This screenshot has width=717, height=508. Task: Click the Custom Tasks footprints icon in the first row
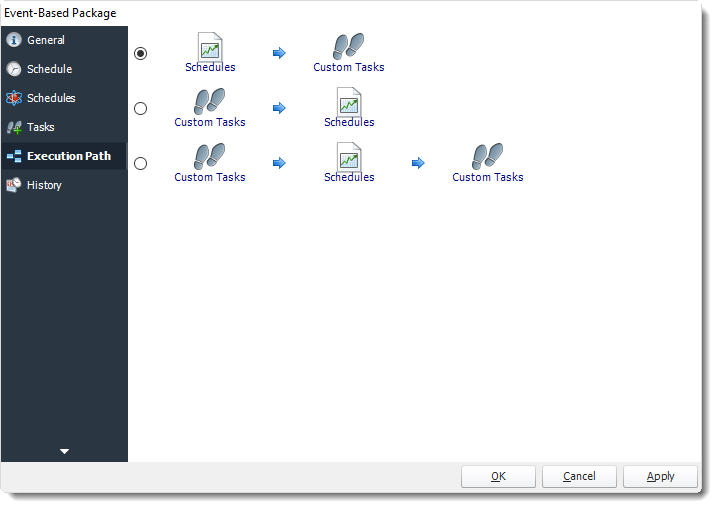click(348, 46)
